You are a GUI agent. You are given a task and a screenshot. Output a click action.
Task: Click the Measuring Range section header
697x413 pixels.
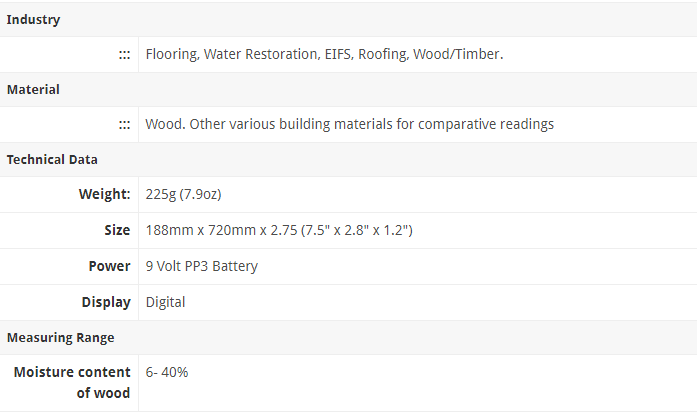[60, 338]
